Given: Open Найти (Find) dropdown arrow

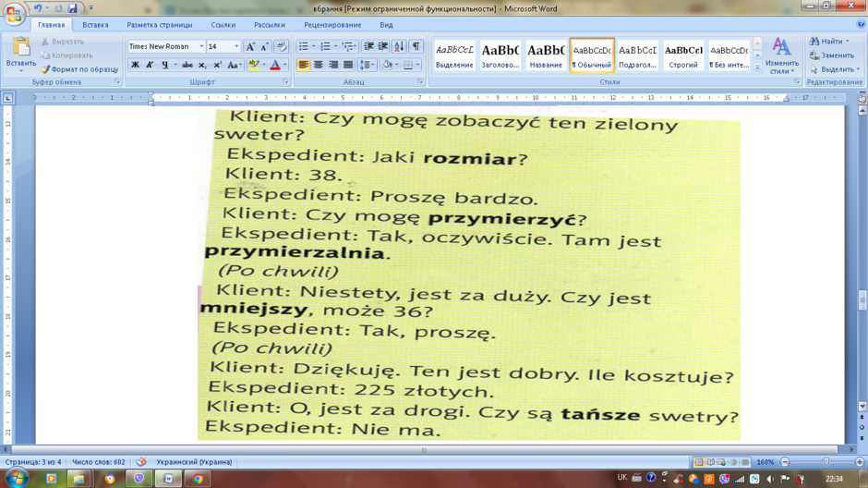Looking at the screenshot, I should 847,41.
